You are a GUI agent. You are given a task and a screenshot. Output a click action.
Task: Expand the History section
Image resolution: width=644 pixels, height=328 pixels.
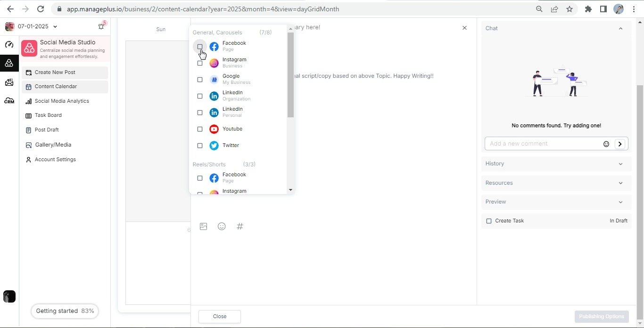[x=556, y=164]
